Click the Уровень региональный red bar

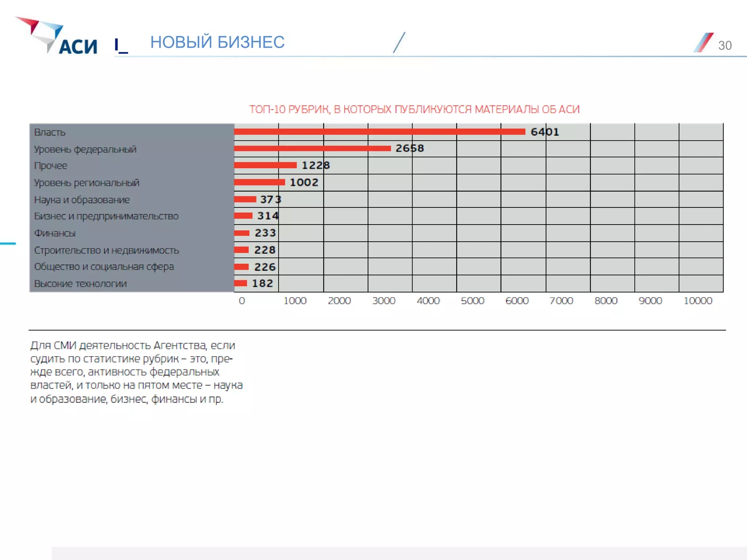(259, 182)
